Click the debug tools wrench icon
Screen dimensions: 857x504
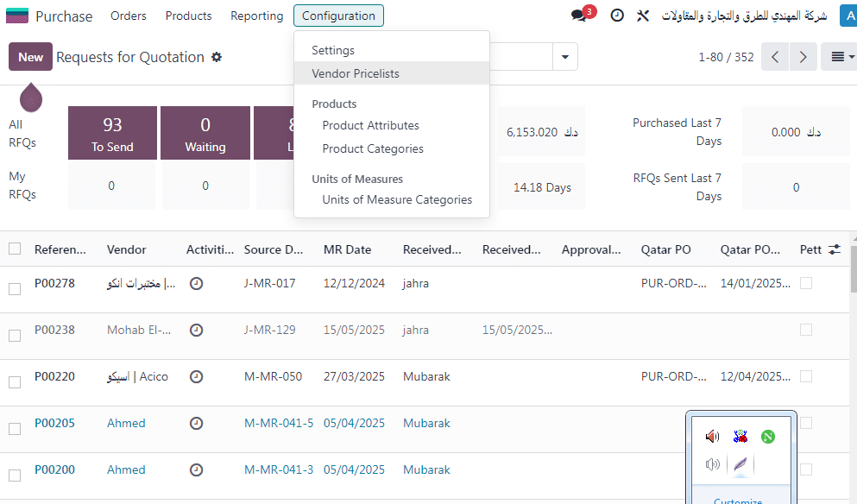coord(643,16)
